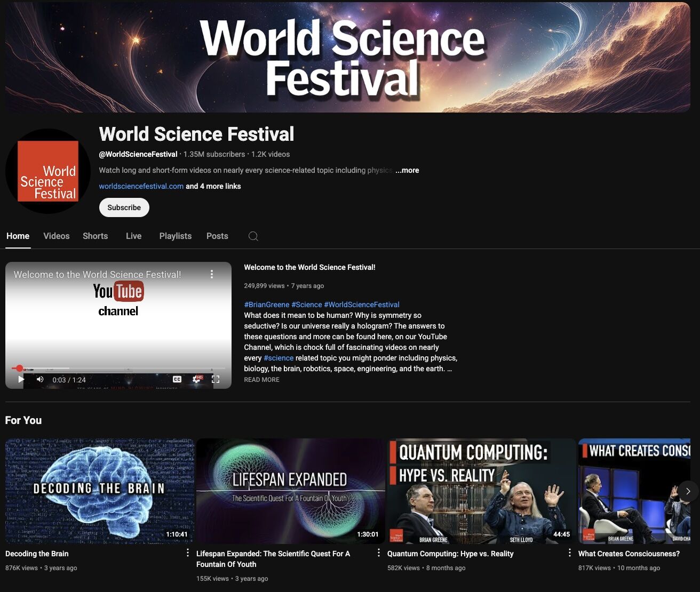Click '155K views • 3 years ago' text
700x592 pixels.
pos(232,579)
